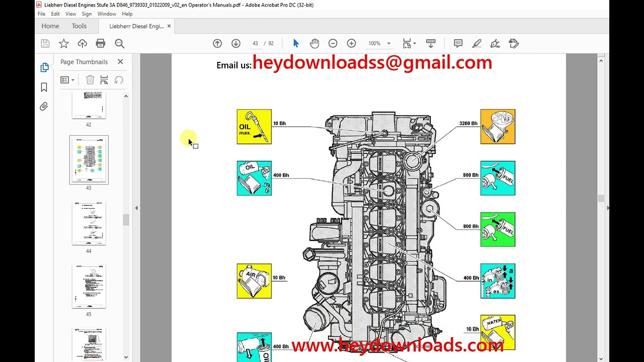Delete selected page trash icon

[x=90, y=80]
